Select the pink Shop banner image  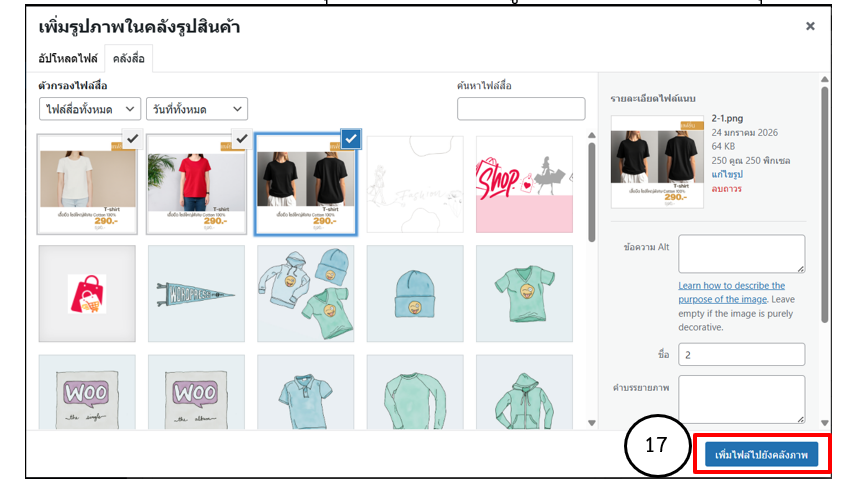(524, 184)
